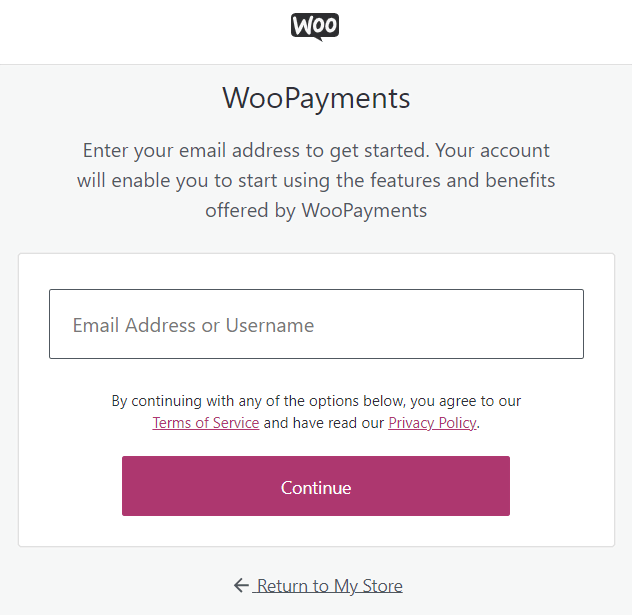
Task: Open the Privacy Policy link
Action: tap(432, 423)
